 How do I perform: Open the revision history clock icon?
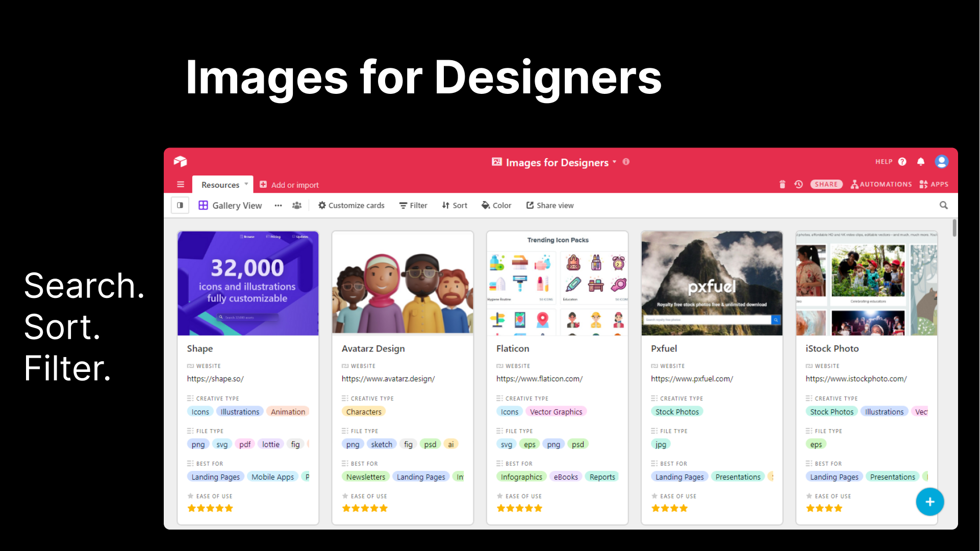[798, 185]
